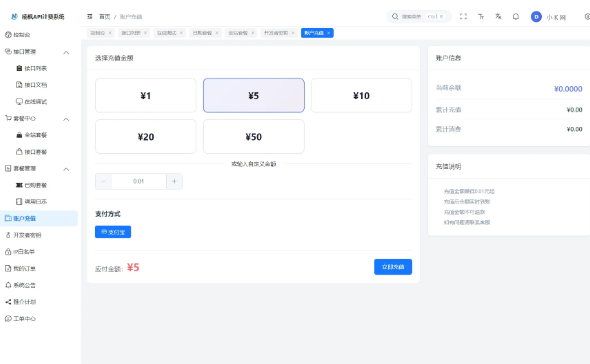590x364 pixels.
Task: Select the ¥50 recharge amount
Action: point(254,137)
